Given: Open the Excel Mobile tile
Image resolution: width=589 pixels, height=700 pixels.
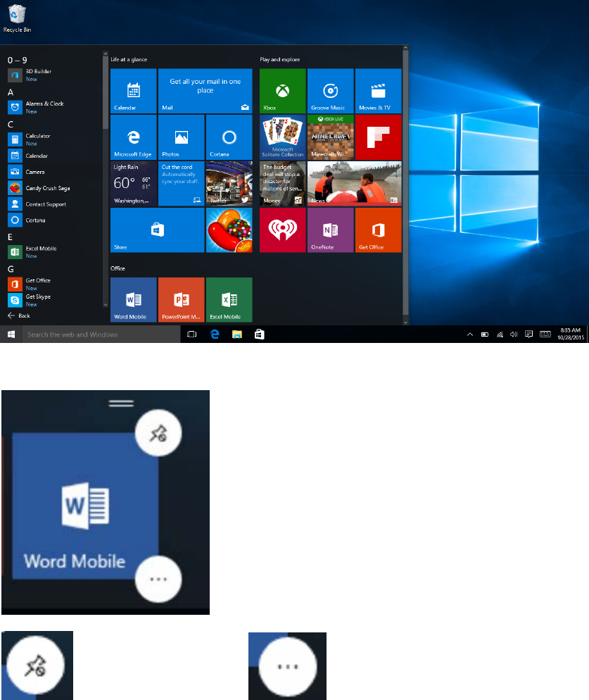Looking at the screenshot, I should click(x=229, y=299).
